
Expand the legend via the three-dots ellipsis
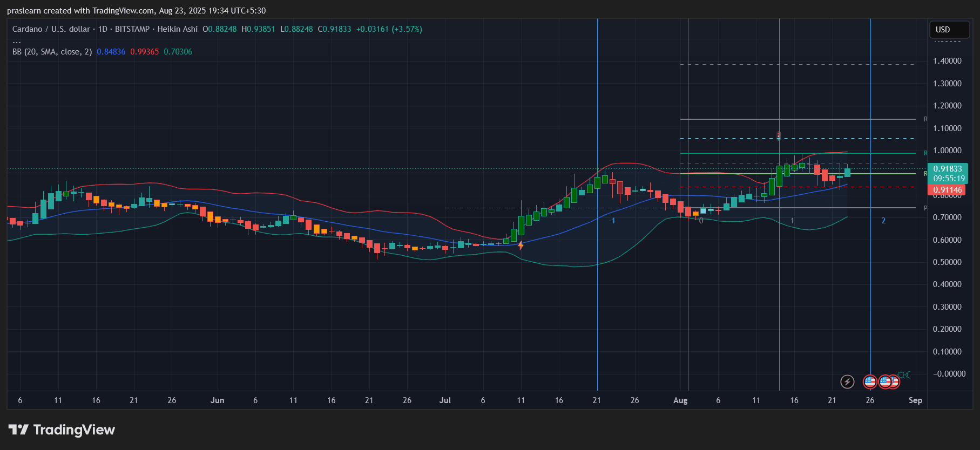pos(17,41)
